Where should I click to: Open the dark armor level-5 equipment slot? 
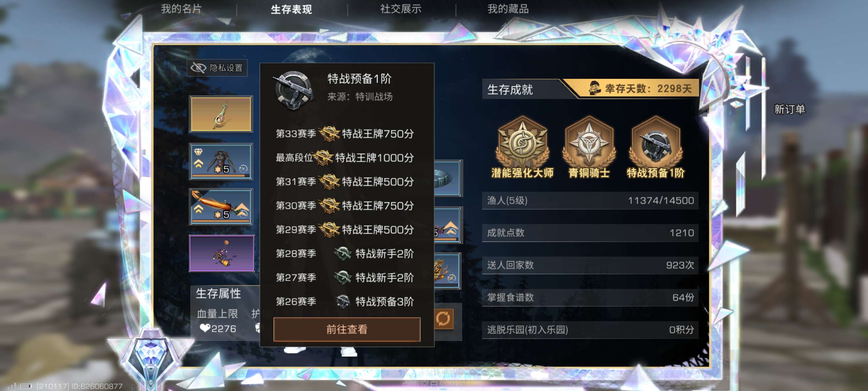[x=221, y=161]
